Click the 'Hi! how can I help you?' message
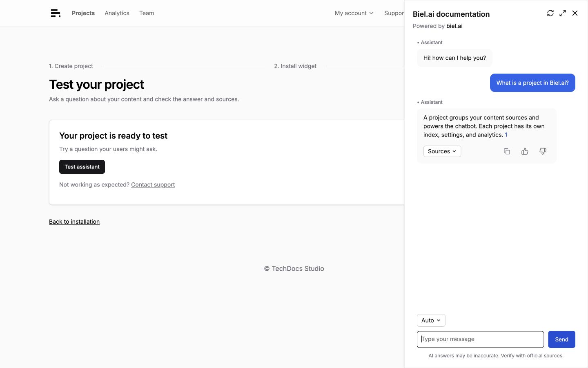 454,58
